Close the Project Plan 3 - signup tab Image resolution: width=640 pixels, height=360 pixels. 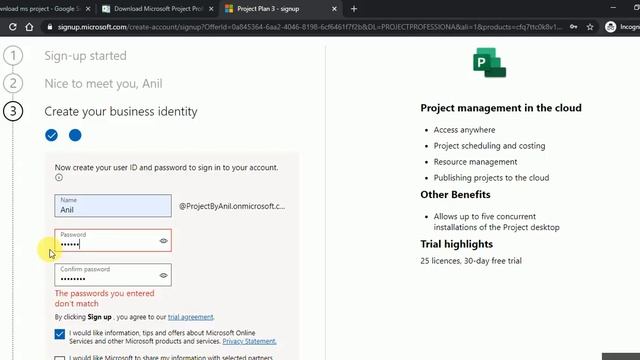(x=334, y=9)
